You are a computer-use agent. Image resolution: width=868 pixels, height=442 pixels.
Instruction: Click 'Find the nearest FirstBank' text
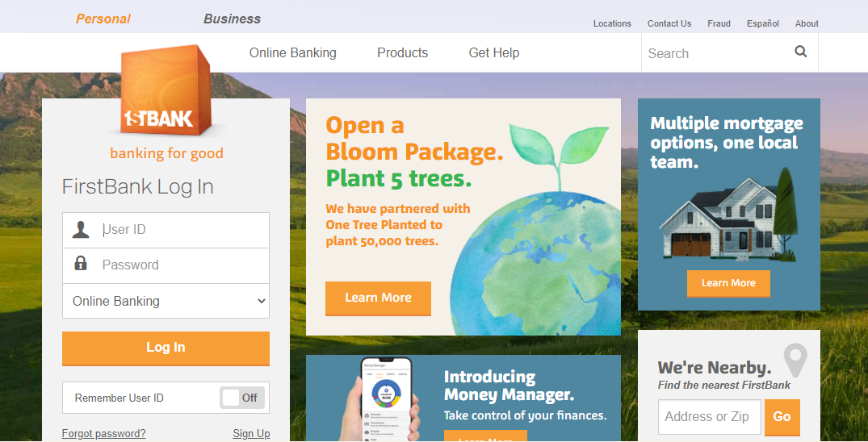point(724,385)
